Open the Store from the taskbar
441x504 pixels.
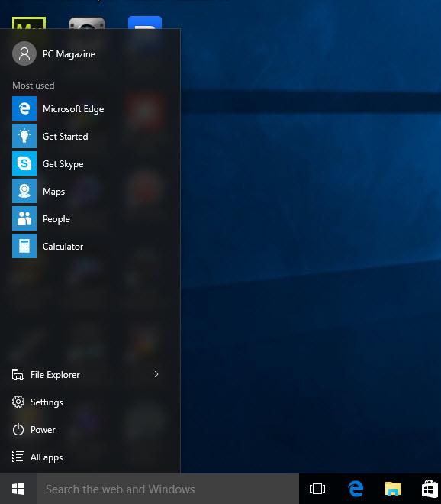tap(430, 489)
